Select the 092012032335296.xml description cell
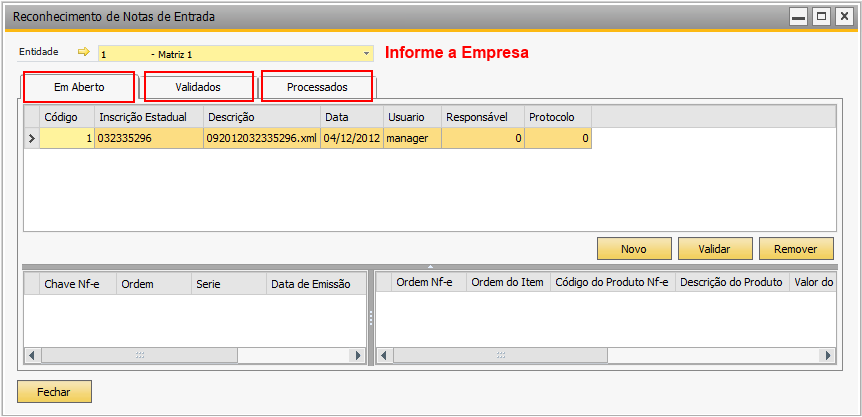 pos(262,138)
